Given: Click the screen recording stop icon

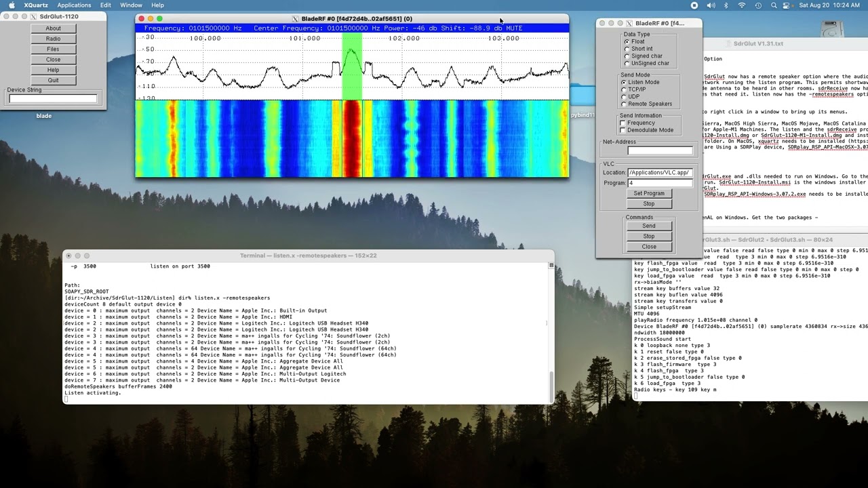Looking at the screenshot, I should pyautogui.click(x=694, y=5).
